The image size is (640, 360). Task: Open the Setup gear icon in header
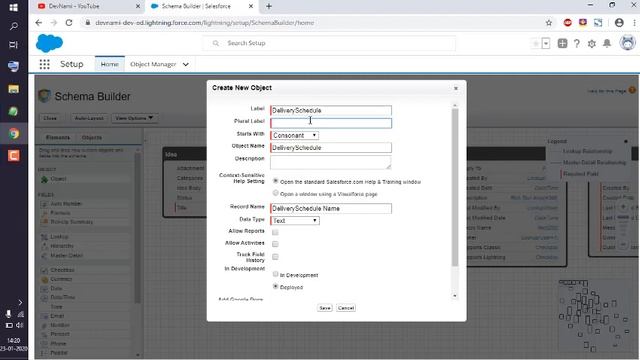(x=591, y=43)
